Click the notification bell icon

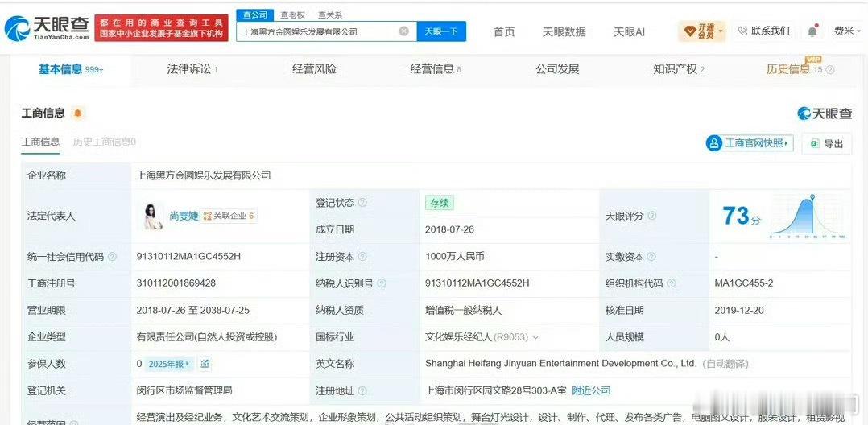pyautogui.click(x=812, y=31)
